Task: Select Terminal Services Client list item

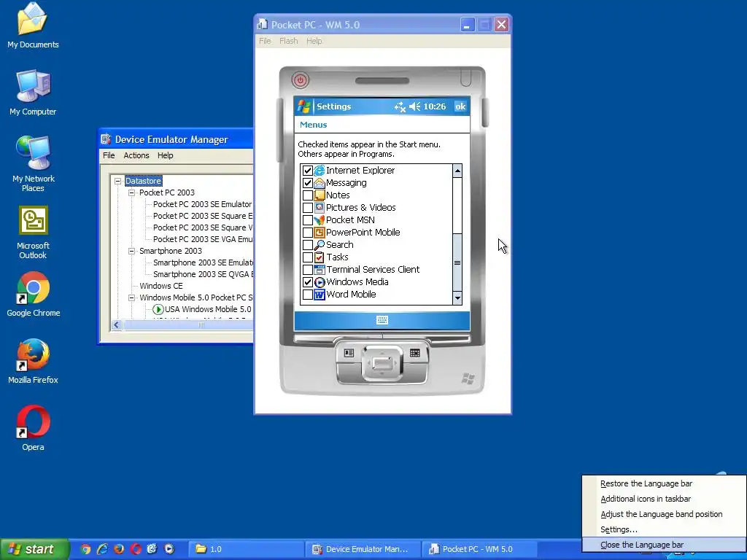Action: (373, 270)
